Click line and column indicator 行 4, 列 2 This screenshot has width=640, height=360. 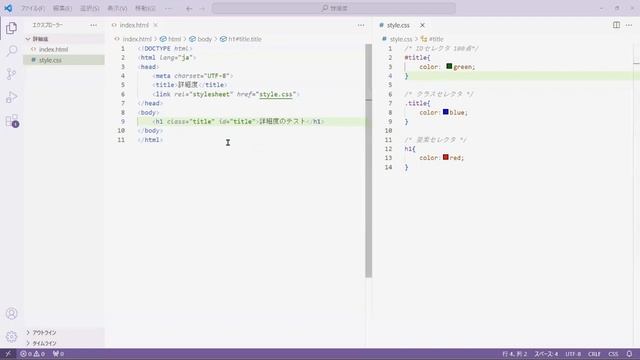point(514,354)
